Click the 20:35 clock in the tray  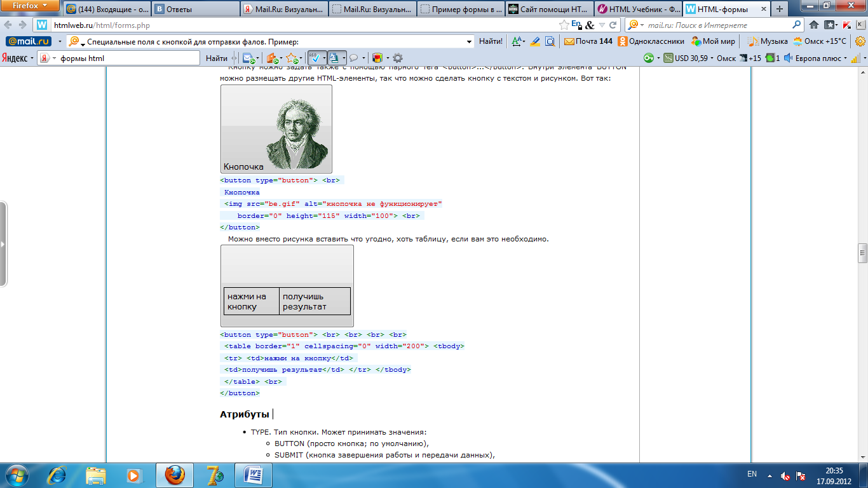coord(834,475)
